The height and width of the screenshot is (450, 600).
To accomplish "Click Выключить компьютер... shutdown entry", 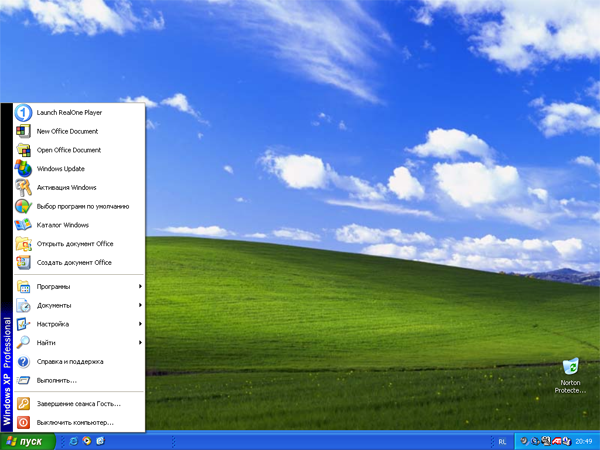I will (79, 422).
